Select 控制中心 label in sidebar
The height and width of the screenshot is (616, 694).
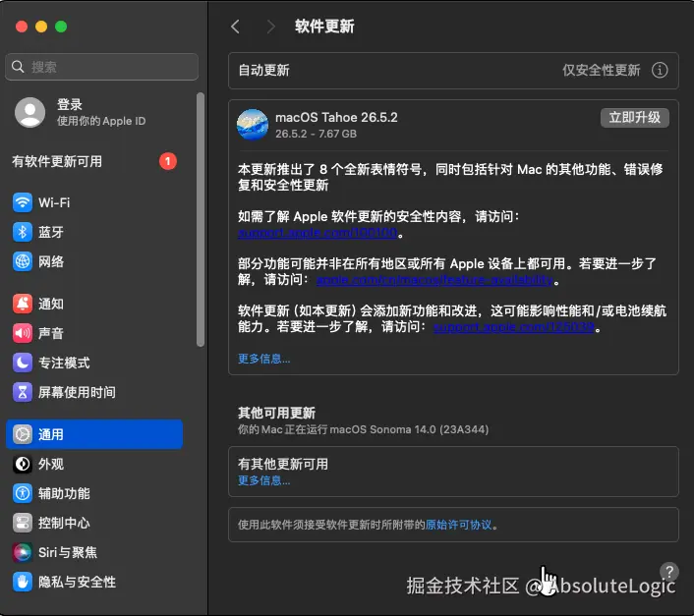click(x=64, y=523)
